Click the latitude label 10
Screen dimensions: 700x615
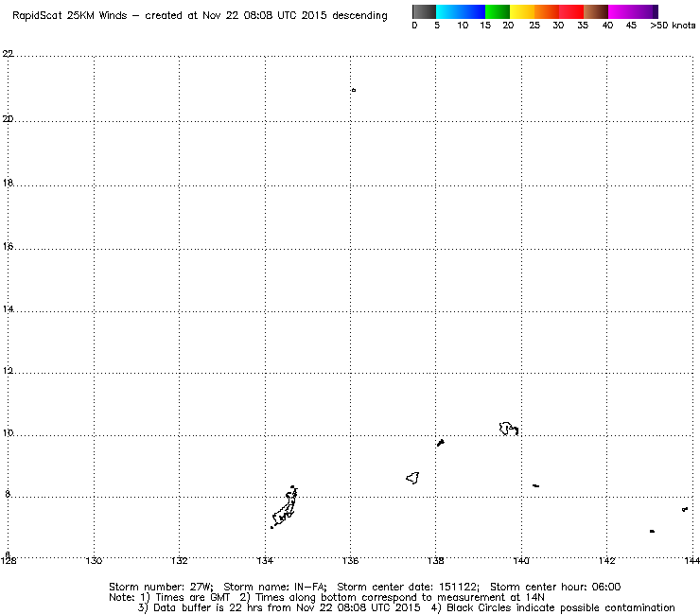[x=8, y=432]
